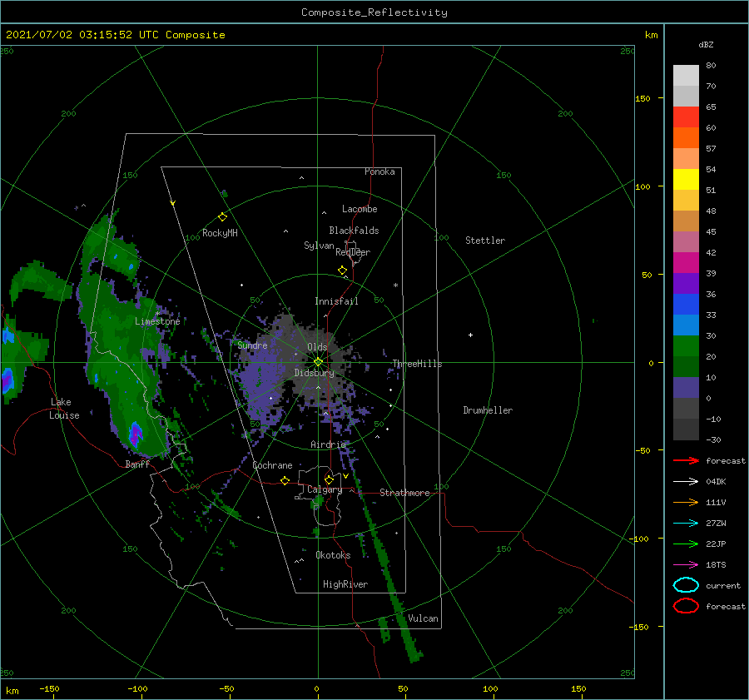Click the yellow radar site marker near Olds
Screen dimensions: 749x700
pyautogui.click(x=318, y=362)
